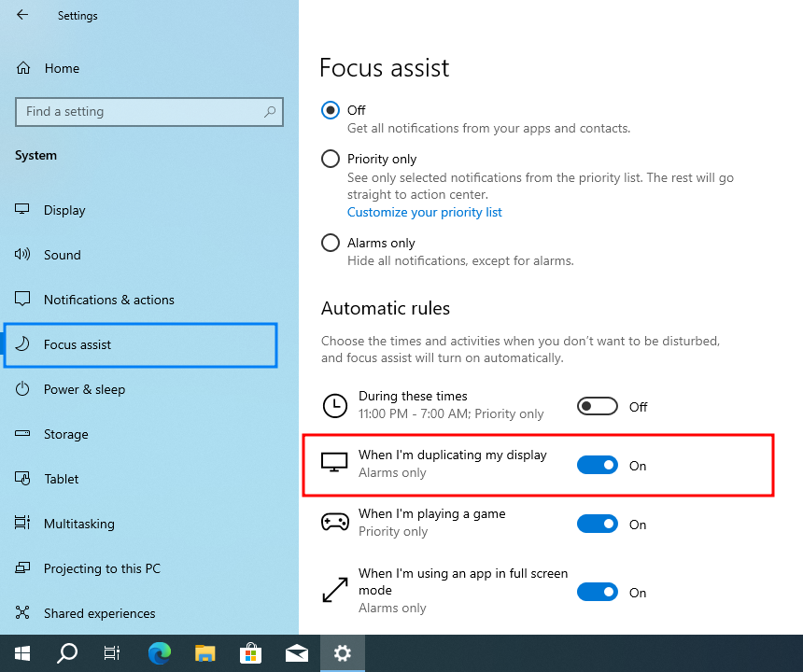
Task: Click the Automatic rules heading
Action: point(386,308)
